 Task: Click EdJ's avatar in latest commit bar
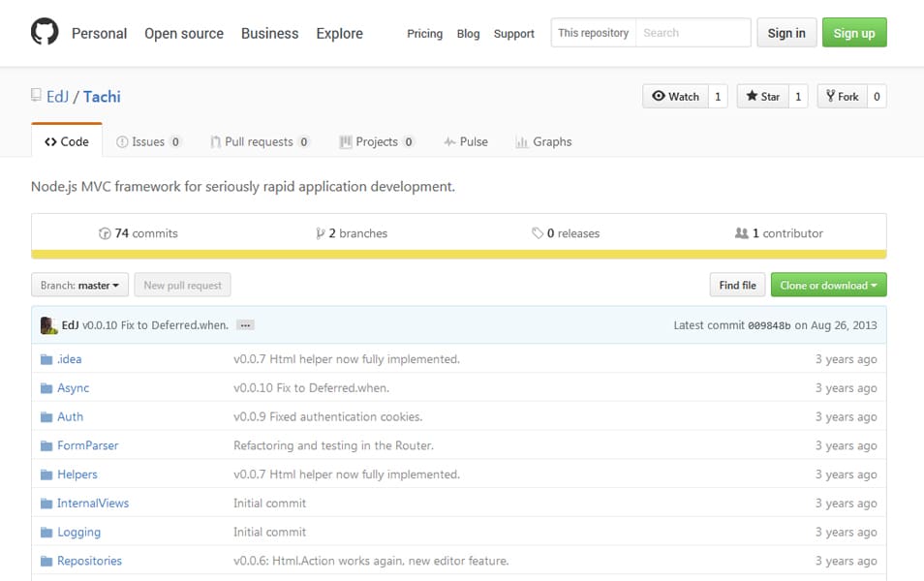coord(48,325)
